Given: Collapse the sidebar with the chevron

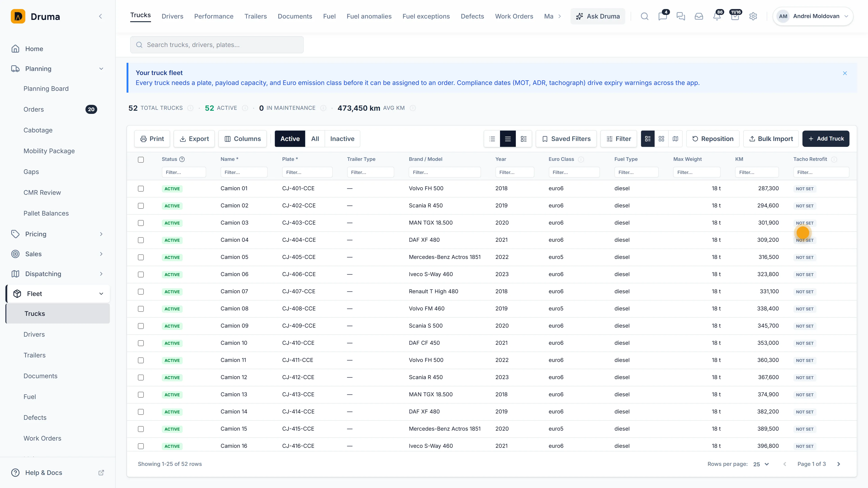Looking at the screenshot, I should pyautogui.click(x=100, y=16).
